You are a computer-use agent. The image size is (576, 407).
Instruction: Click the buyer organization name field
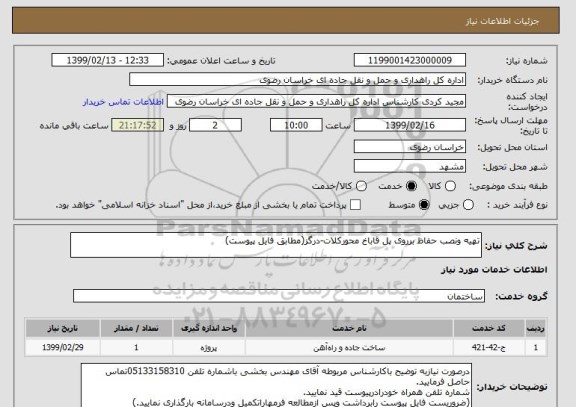pos(298,80)
